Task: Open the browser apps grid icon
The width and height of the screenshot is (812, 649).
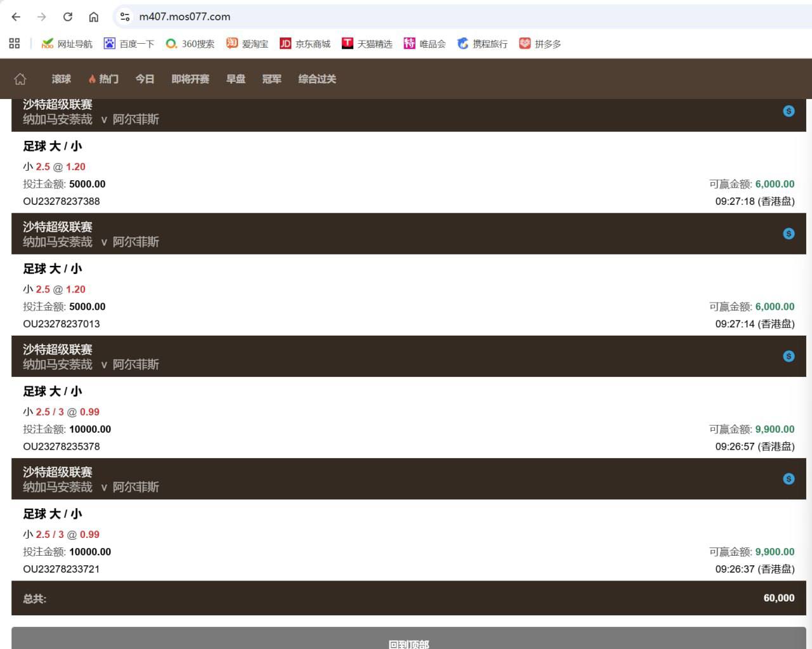Action: coord(15,43)
